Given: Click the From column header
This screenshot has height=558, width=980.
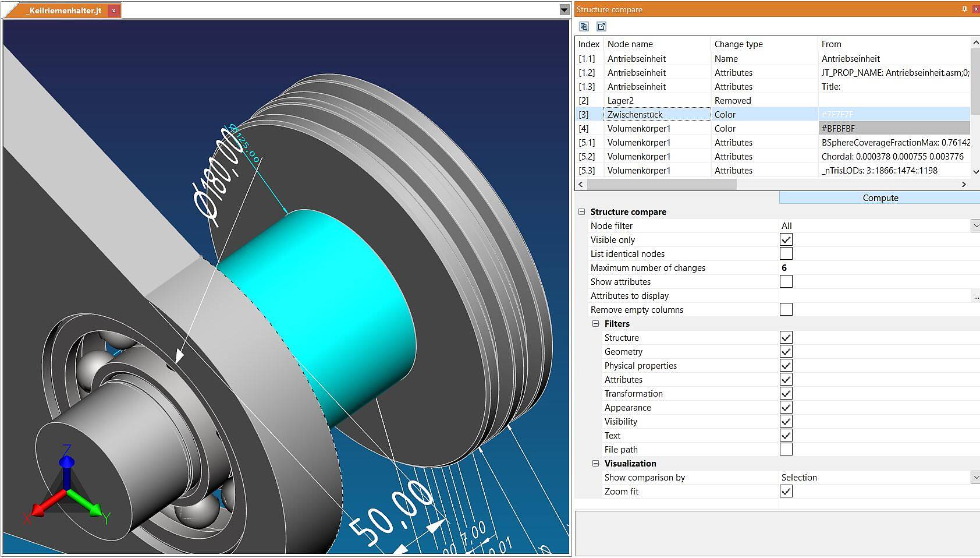Looking at the screenshot, I should click(x=894, y=44).
